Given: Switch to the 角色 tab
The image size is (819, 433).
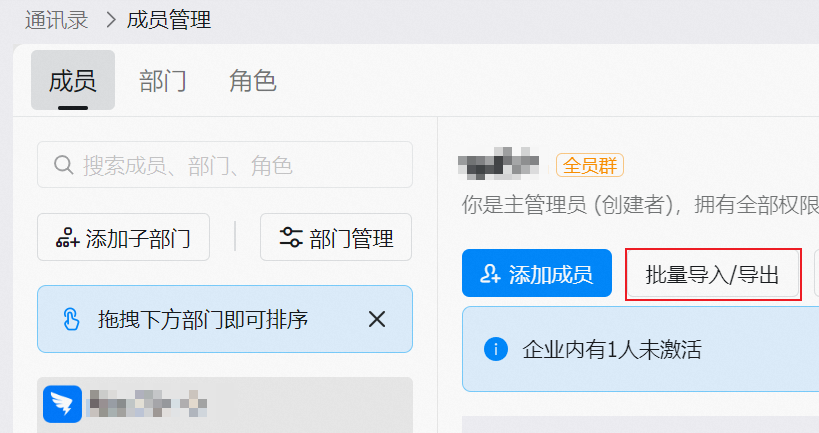Looking at the screenshot, I should point(252,81).
